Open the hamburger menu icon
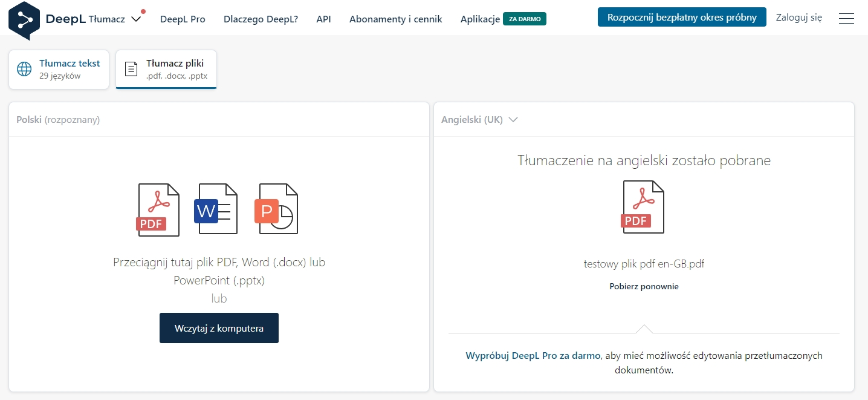Screen dimensions: 868x400 [x=846, y=18]
